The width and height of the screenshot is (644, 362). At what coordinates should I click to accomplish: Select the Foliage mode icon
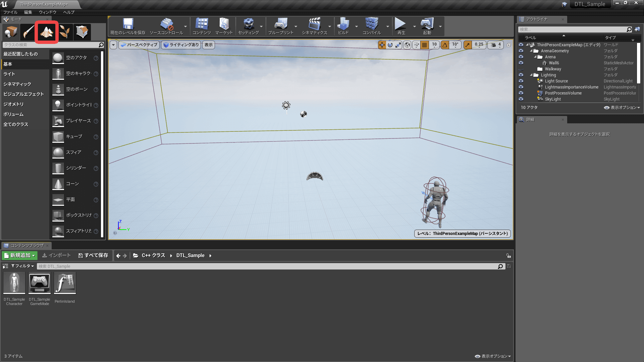click(x=64, y=32)
